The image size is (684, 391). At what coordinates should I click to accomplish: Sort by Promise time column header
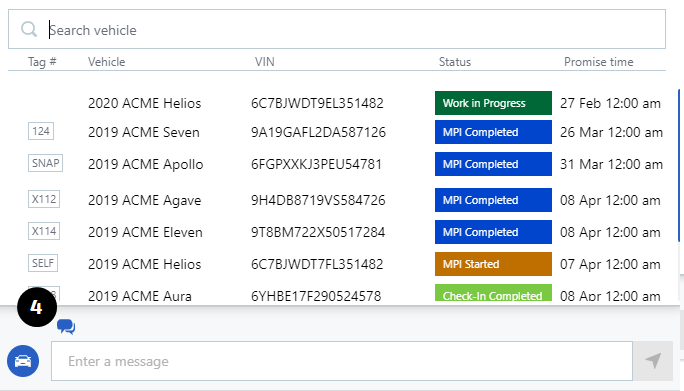point(598,62)
